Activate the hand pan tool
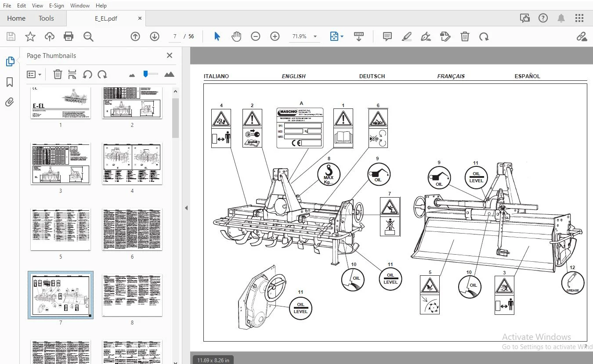 click(x=236, y=36)
